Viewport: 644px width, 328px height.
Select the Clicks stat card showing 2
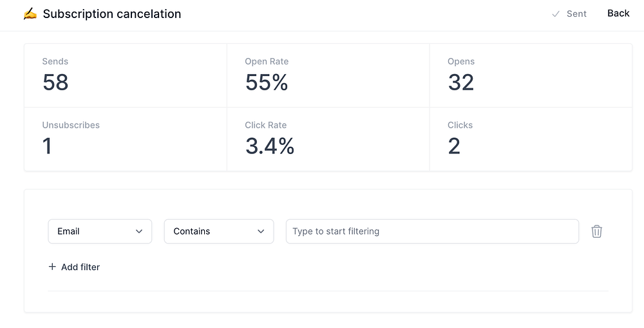coord(531,139)
